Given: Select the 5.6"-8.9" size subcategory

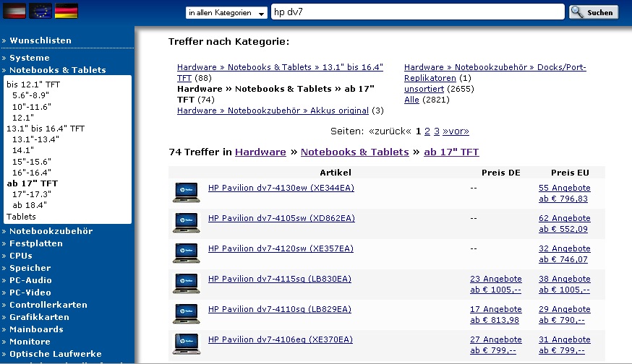Looking at the screenshot, I should coord(30,95).
